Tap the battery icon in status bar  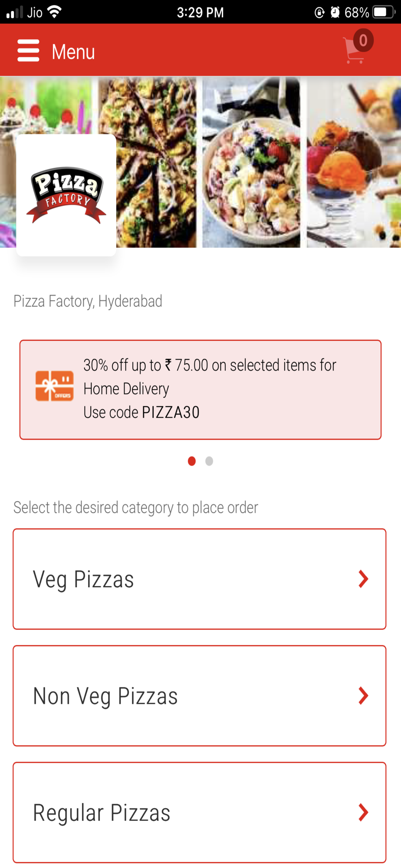click(x=383, y=12)
